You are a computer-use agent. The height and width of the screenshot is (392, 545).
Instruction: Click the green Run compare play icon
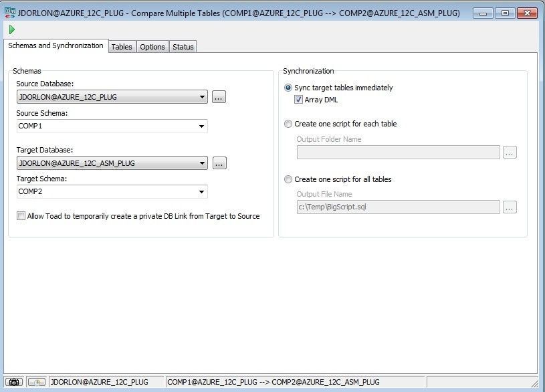[12, 29]
